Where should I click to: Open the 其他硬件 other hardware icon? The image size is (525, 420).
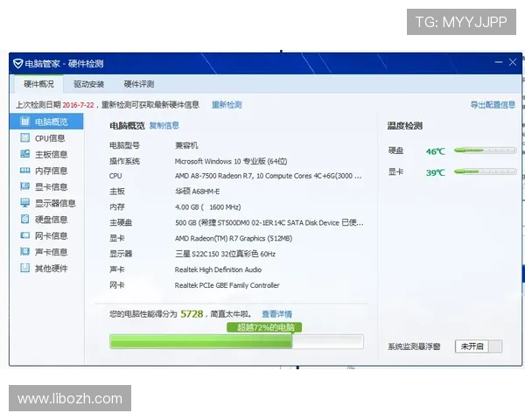pyautogui.click(x=24, y=268)
